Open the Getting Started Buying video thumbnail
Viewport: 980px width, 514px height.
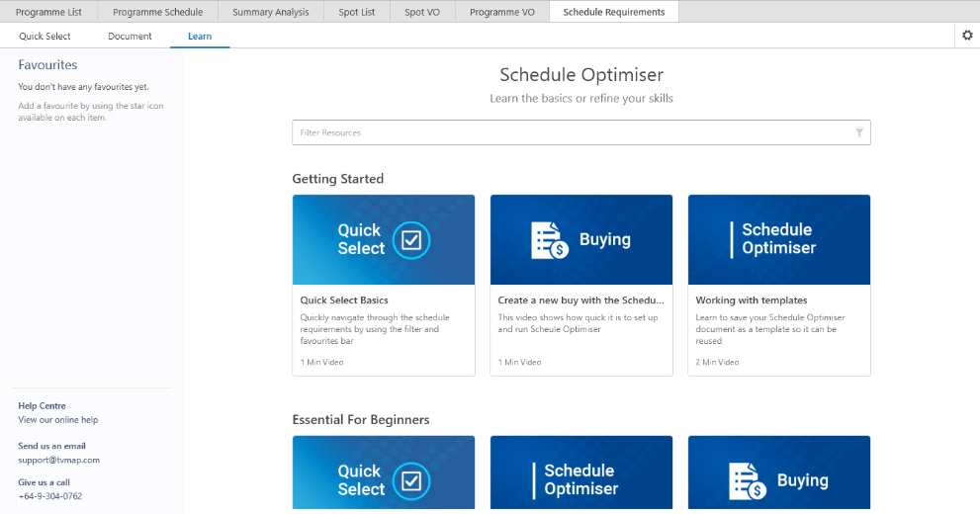(581, 240)
